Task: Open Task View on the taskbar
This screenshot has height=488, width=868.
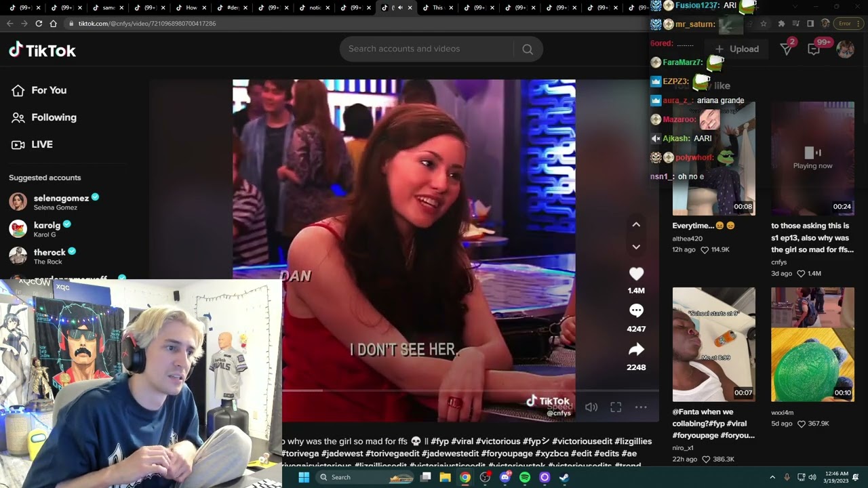Action: tap(426, 477)
